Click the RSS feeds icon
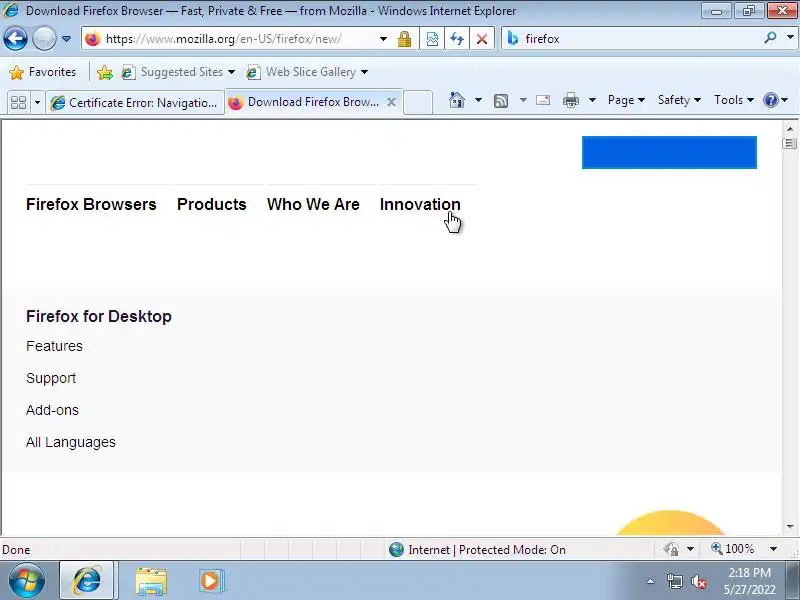800x600 pixels. (501, 101)
